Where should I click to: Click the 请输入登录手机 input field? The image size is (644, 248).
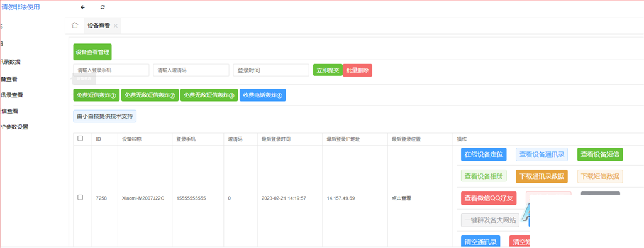[x=111, y=70]
